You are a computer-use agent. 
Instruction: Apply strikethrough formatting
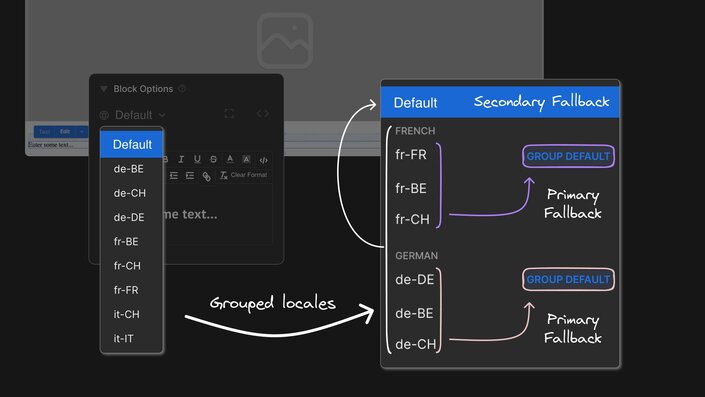(x=213, y=159)
